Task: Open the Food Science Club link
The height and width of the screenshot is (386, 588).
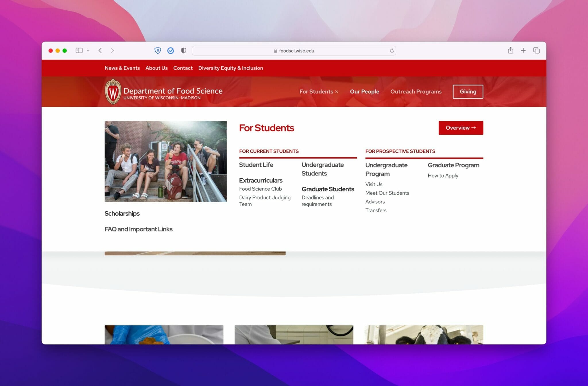Action: [260, 189]
